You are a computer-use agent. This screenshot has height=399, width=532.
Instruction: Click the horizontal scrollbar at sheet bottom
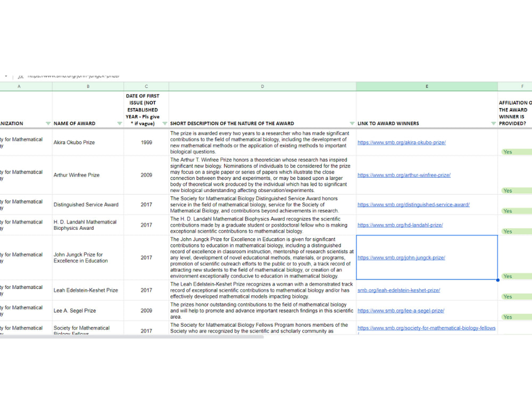pos(131,337)
